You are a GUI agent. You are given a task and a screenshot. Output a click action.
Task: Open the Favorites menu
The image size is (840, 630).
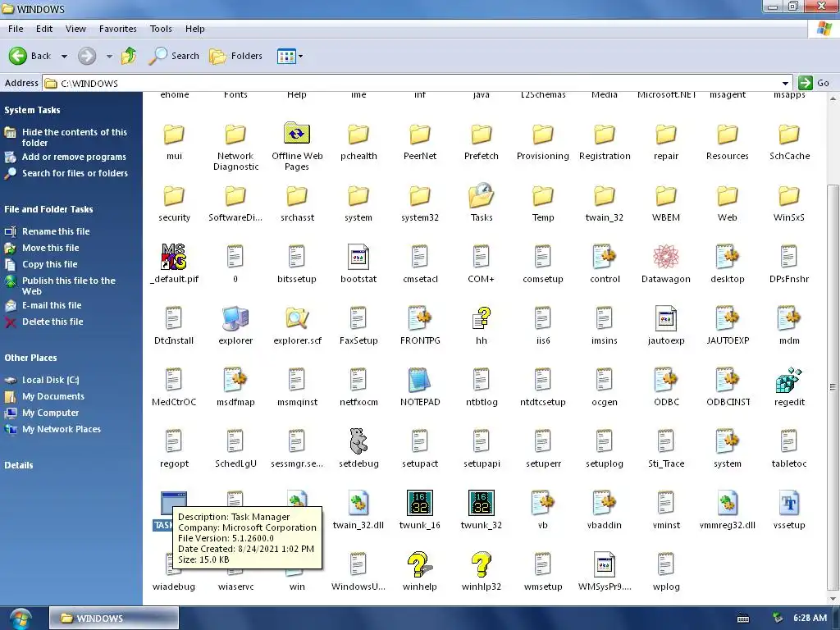pyautogui.click(x=118, y=29)
